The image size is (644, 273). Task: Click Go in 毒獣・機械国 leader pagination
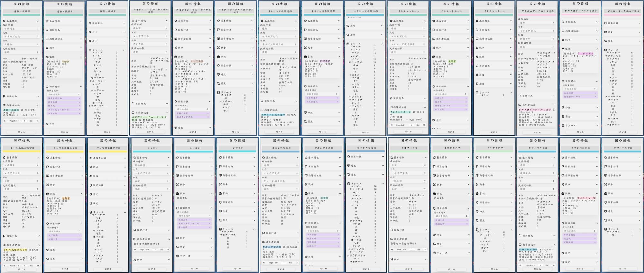point(31,121)
